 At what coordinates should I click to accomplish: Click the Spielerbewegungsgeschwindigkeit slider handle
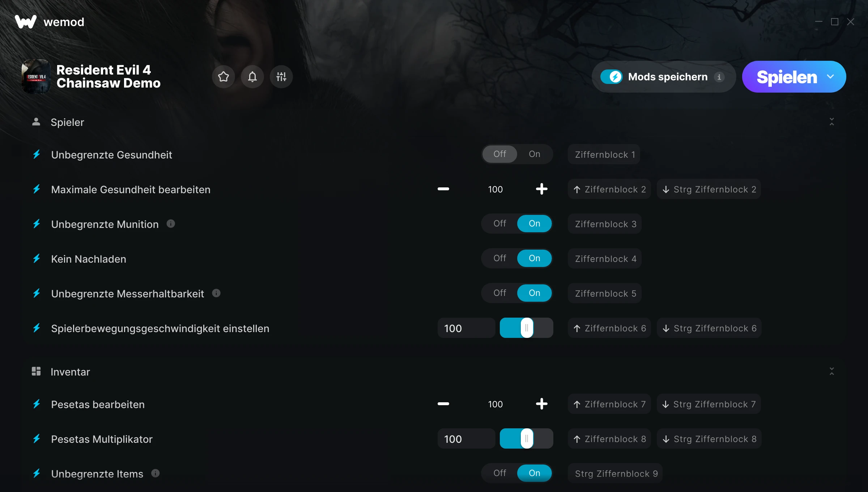(527, 328)
